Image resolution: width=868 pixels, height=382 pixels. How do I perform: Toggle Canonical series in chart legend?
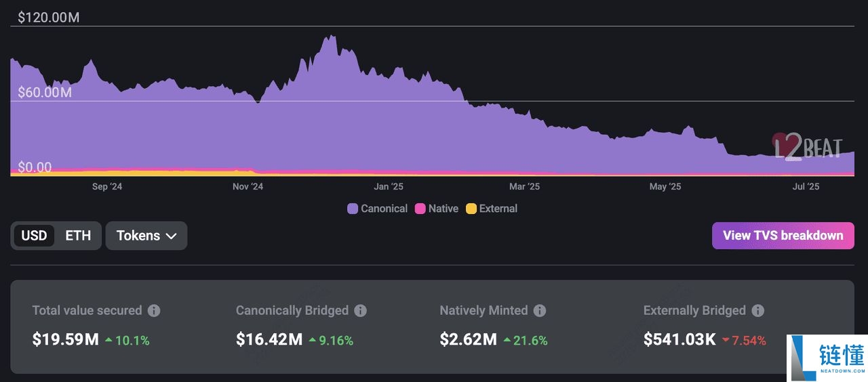coord(378,209)
